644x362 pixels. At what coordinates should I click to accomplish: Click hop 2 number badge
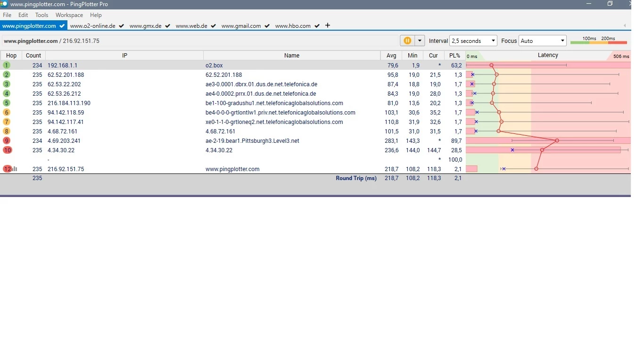[x=7, y=75]
